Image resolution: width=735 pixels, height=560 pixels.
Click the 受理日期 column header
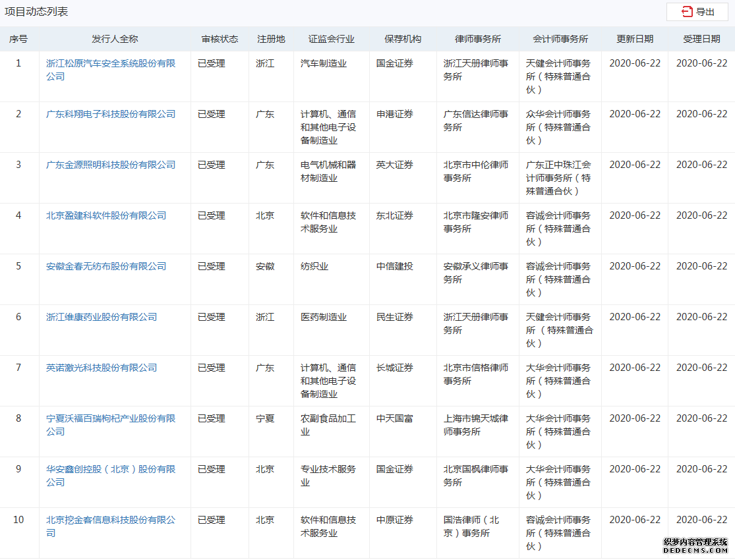coord(701,39)
